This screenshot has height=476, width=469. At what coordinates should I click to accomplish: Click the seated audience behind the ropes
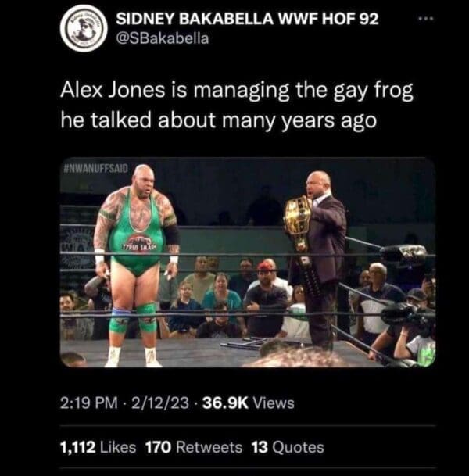pyautogui.click(x=237, y=301)
